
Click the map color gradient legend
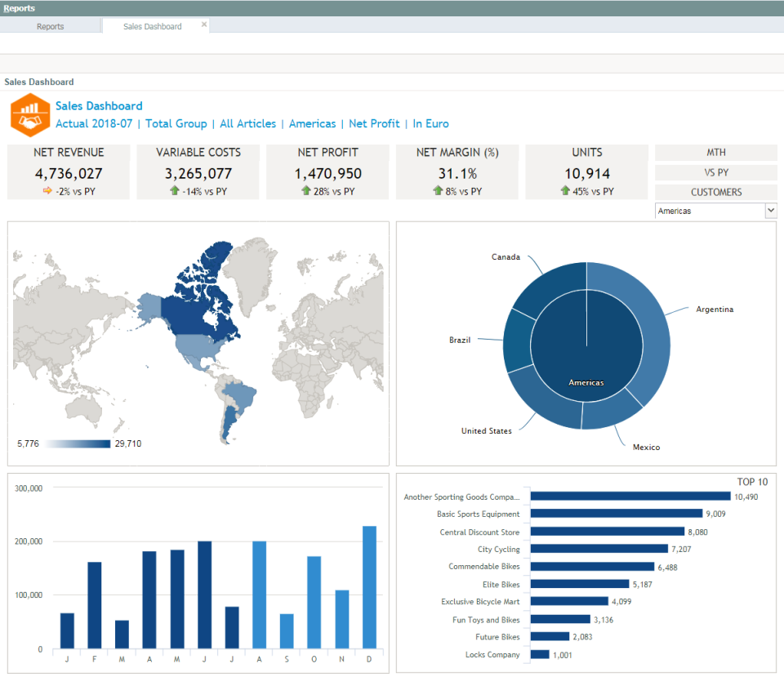[78, 443]
